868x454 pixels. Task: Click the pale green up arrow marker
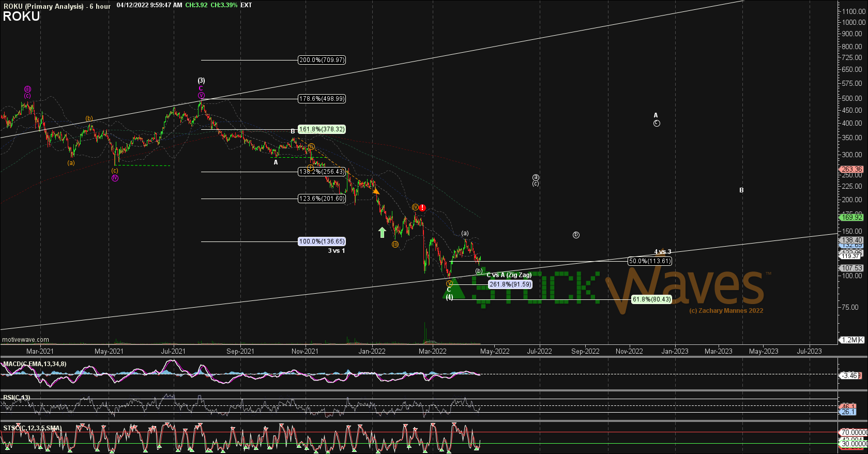coord(382,232)
